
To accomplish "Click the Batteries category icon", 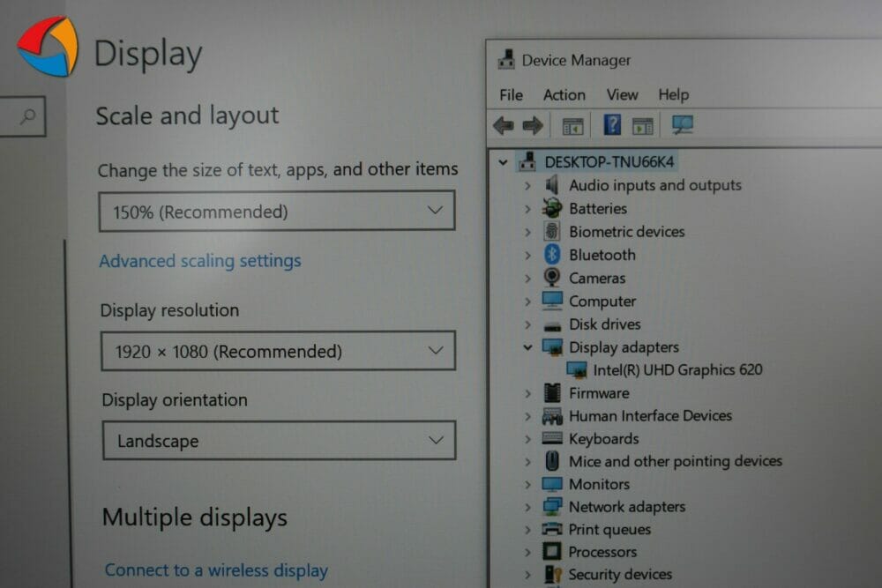I will pyautogui.click(x=552, y=208).
